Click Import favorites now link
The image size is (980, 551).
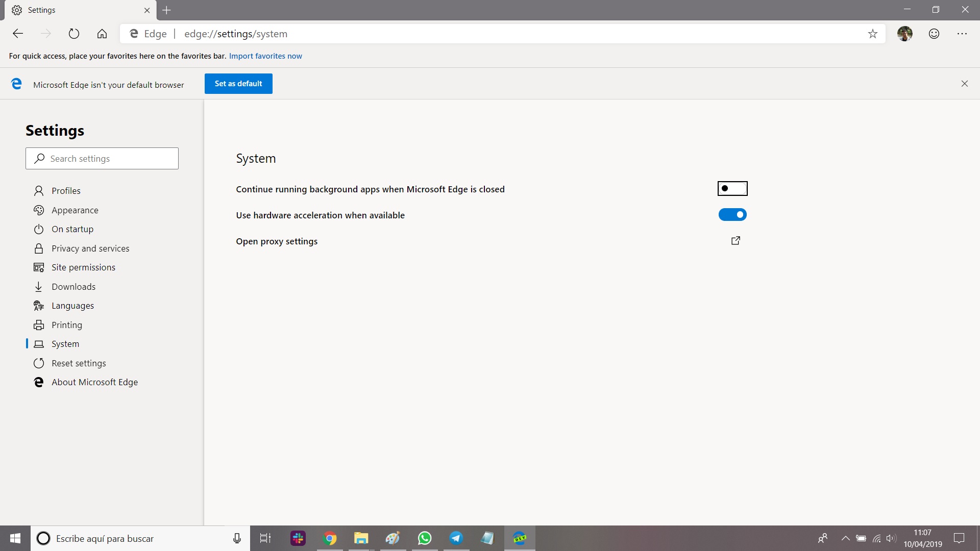265,56
